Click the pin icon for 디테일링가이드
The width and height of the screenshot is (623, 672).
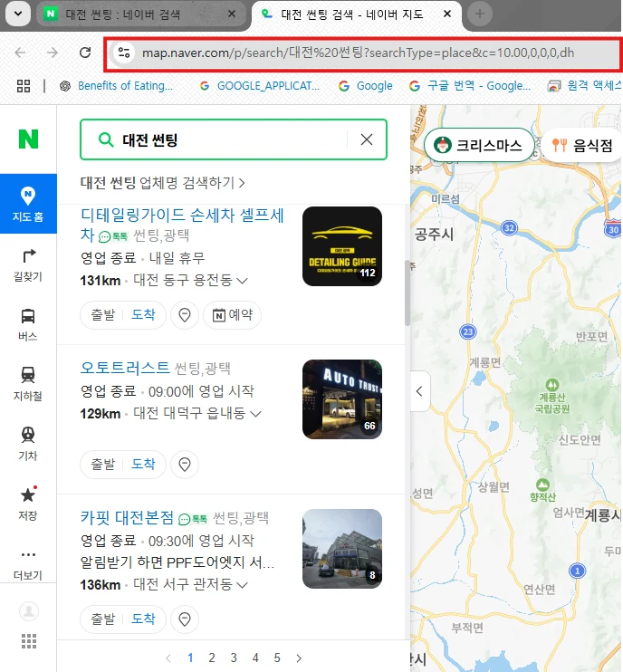coord(185,315)
